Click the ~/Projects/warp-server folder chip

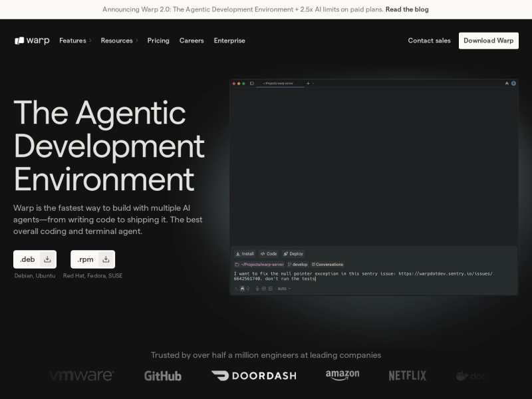pyautogui.click(x=259, y=264)
